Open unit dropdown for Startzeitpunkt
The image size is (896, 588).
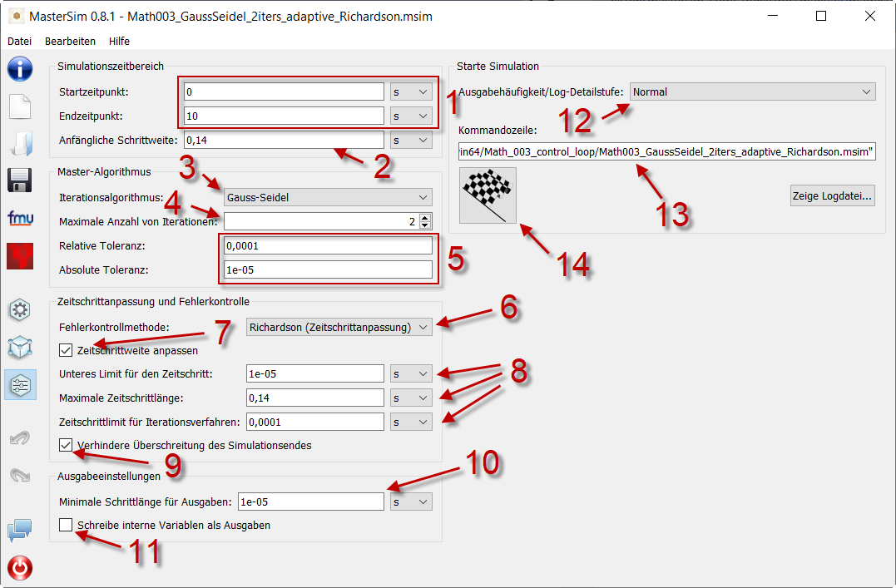tap(411, 92)
